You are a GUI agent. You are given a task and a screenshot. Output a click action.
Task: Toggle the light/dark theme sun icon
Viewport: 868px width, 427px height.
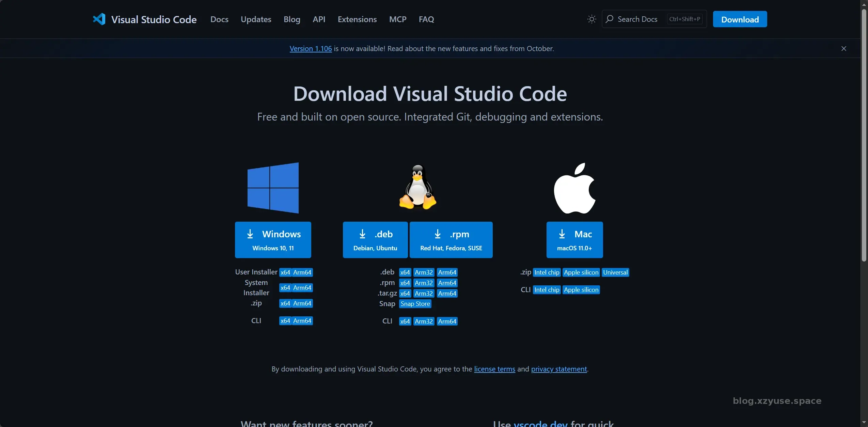[x=591, y=19]
